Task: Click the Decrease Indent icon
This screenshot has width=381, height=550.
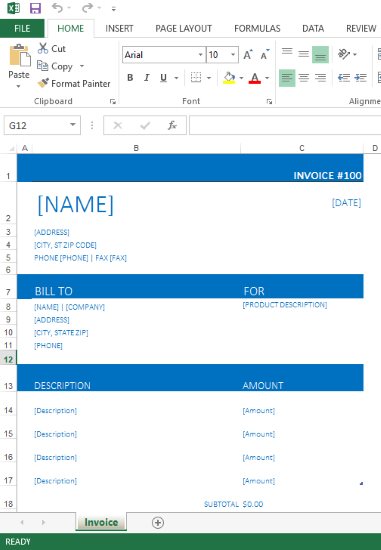Action: coord(344,78)
